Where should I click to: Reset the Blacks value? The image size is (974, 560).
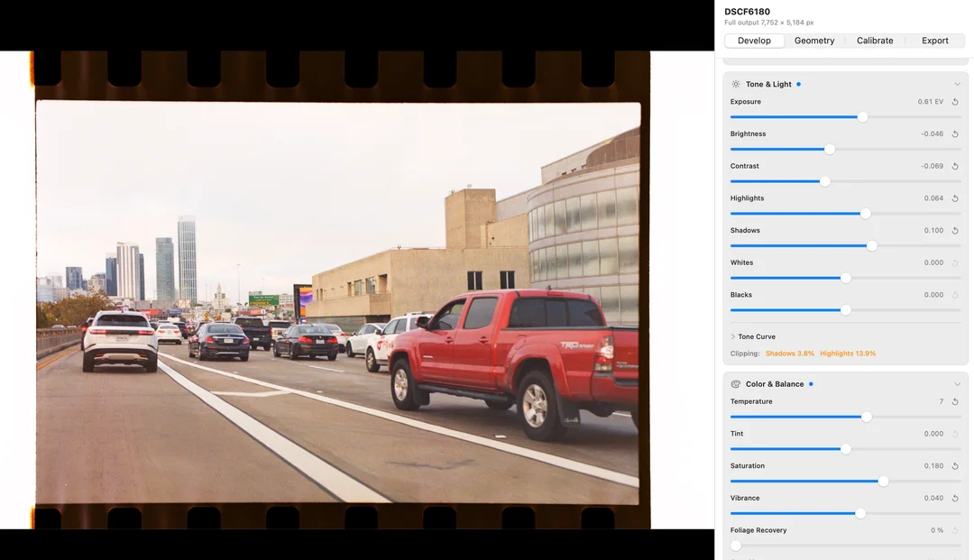point(955,295)
